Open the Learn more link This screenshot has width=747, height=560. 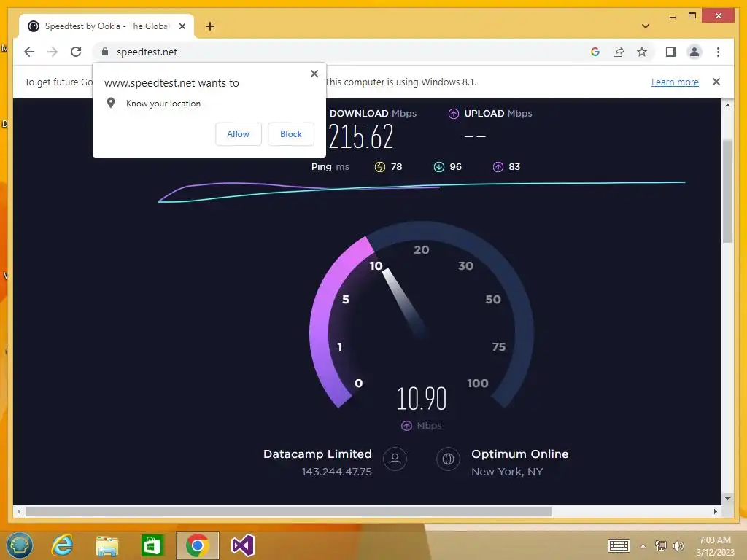pos(675,82)
